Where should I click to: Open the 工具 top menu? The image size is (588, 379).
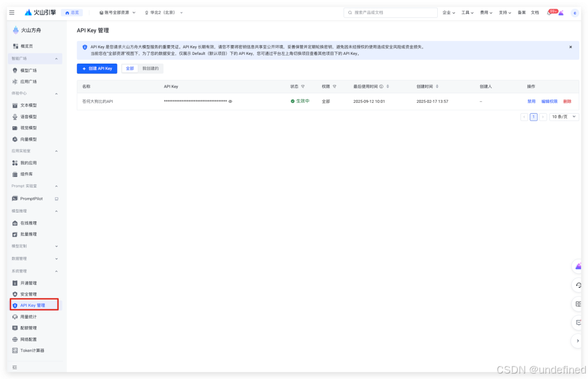coord(467,13)
